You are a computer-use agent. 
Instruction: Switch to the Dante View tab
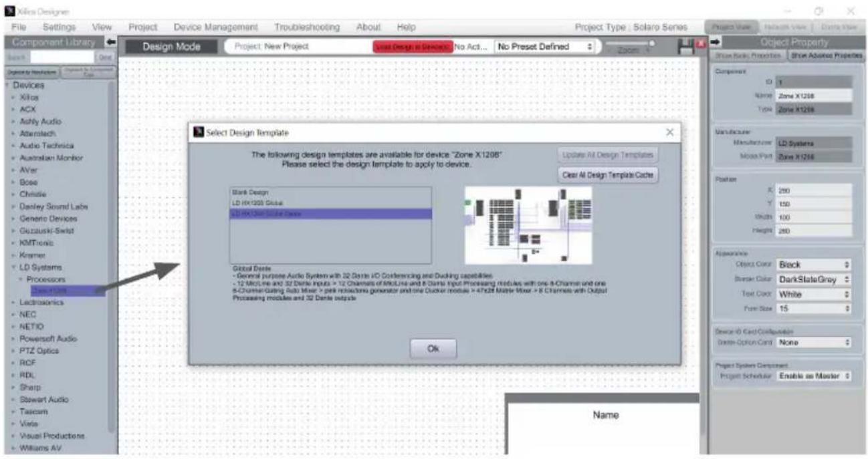coord(839,27)
